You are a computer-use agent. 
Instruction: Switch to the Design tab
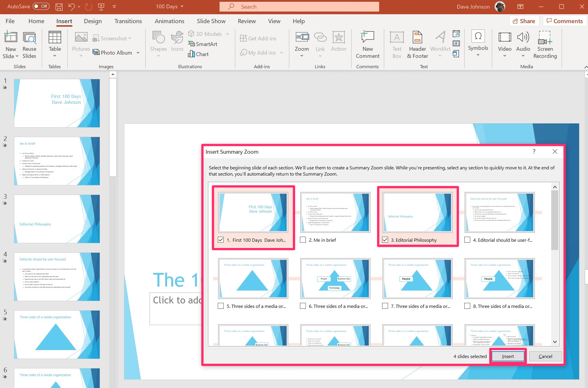tap(93, 21)
